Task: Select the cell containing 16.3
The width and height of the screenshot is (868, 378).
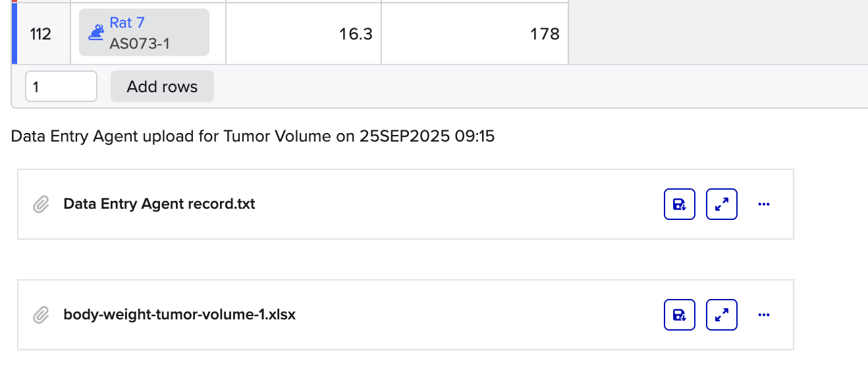Action: [304, 34]
